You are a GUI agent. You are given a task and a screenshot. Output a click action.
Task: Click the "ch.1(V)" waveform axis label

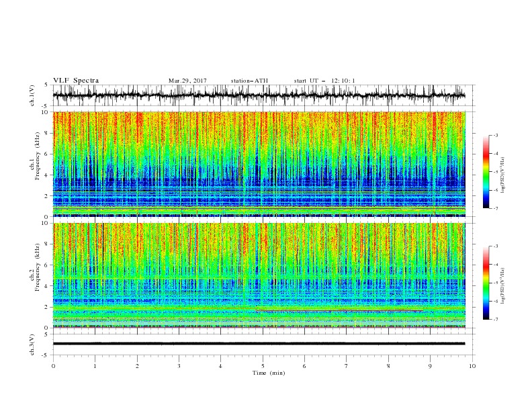[32, 95]
